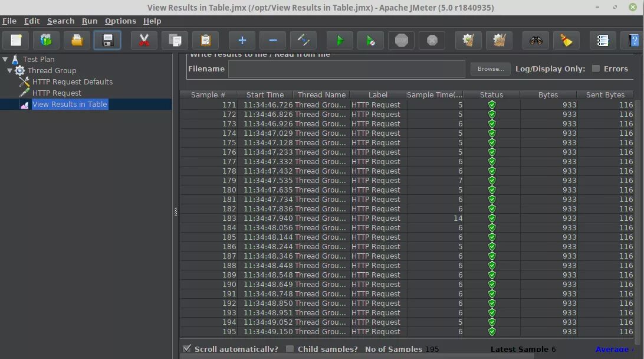Toggle the Scroll automatically checkbox

point(187,349)
